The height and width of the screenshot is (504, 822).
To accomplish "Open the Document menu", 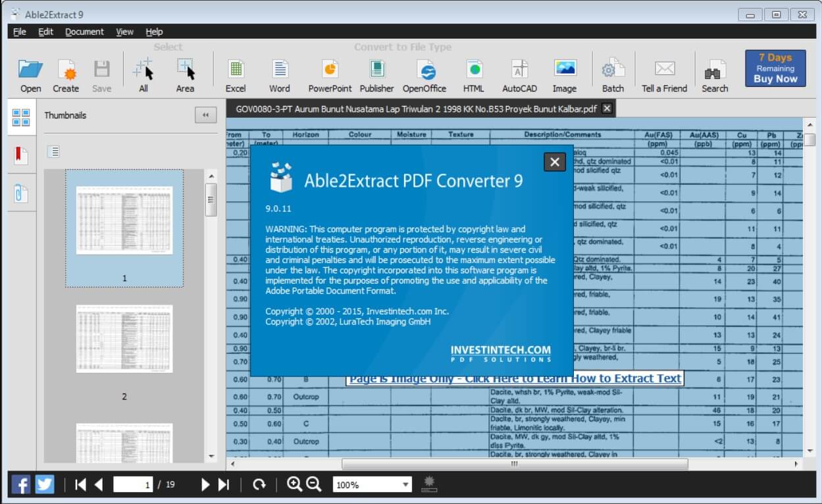I will 84,31.
